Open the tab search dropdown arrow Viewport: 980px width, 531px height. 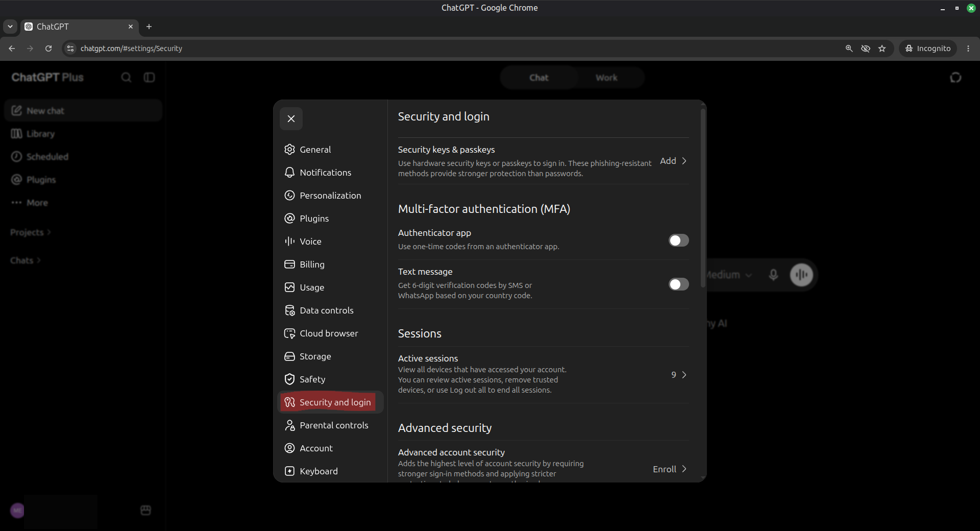[x=10, y=27]
